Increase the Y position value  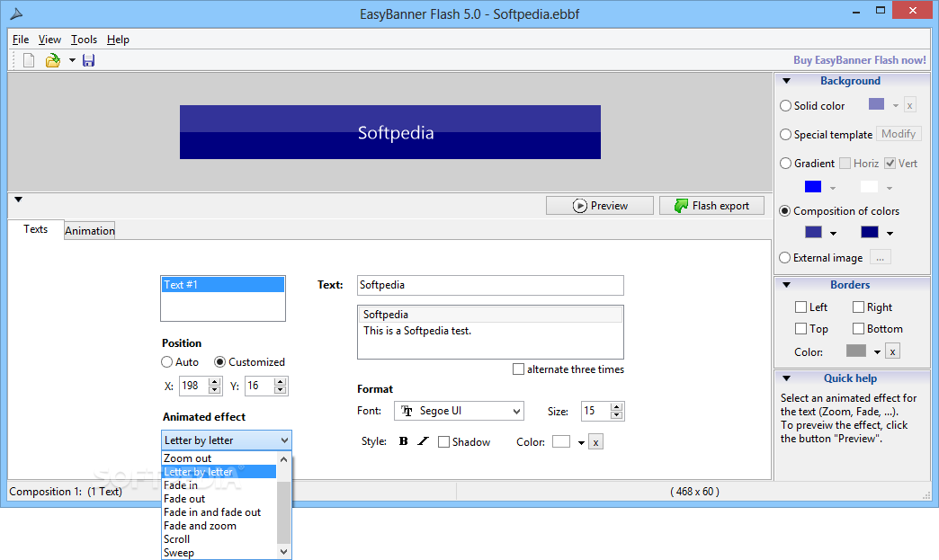click(281, 381)
